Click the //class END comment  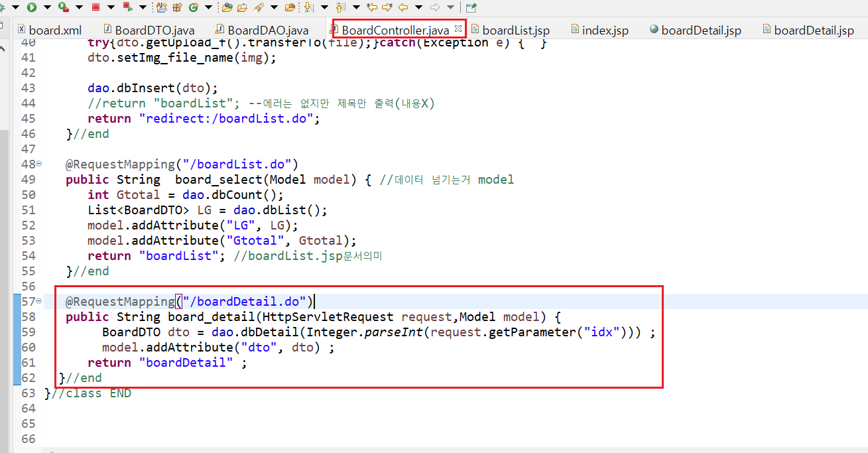pos(92,393)
